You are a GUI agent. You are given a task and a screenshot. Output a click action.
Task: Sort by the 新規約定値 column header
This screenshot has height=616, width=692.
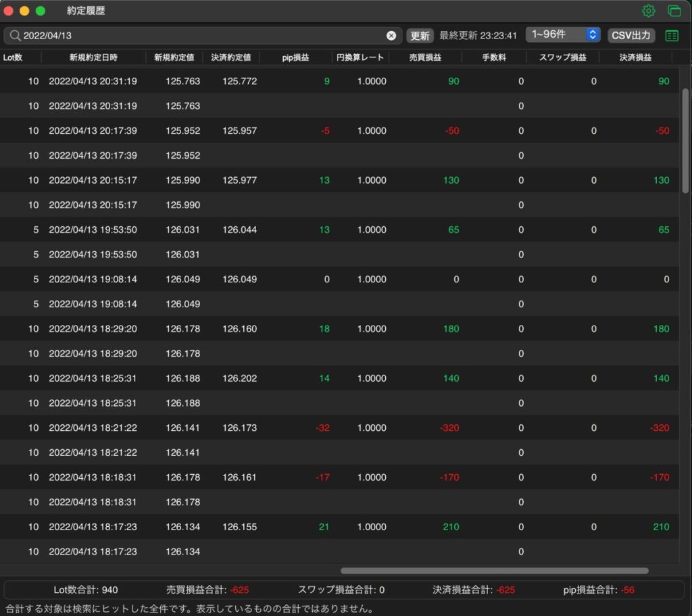tap(174, 57)
